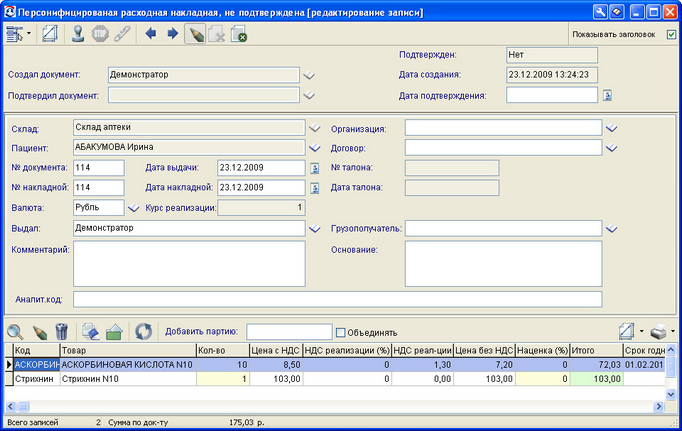Click the 72,03 total cell
The width and height of the screenshot is (682, 431).
point(596,364)
